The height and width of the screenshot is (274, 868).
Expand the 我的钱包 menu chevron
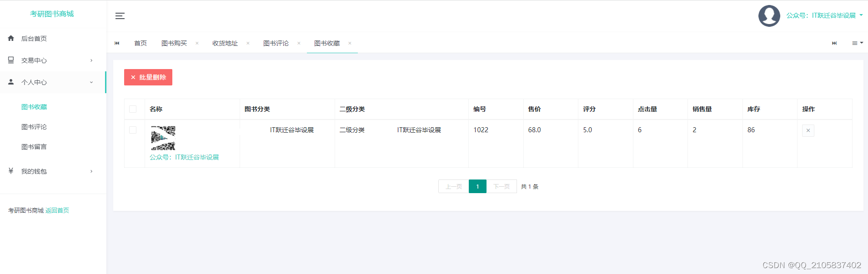[x=91, y=171]
